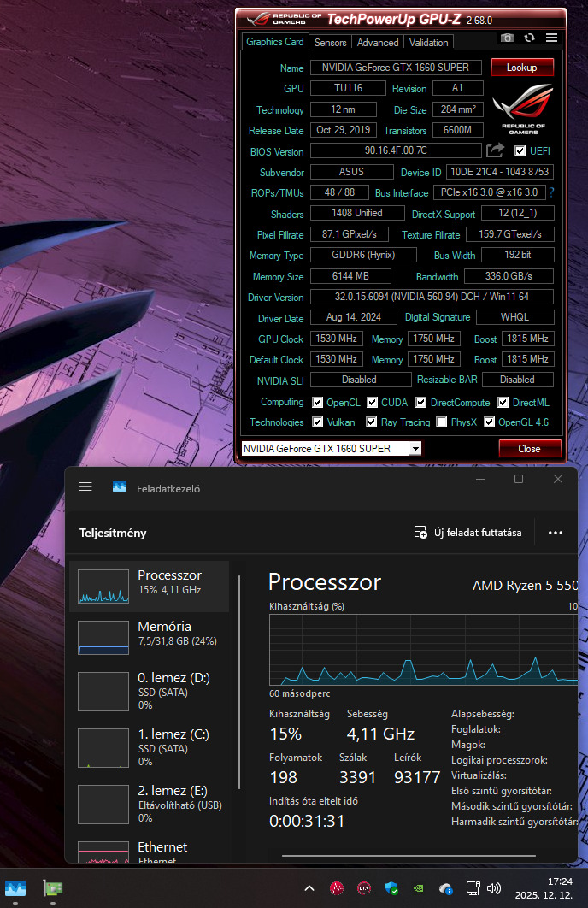
Task: Select Processzor in performance sidebar
Action: tap(150, 586)
